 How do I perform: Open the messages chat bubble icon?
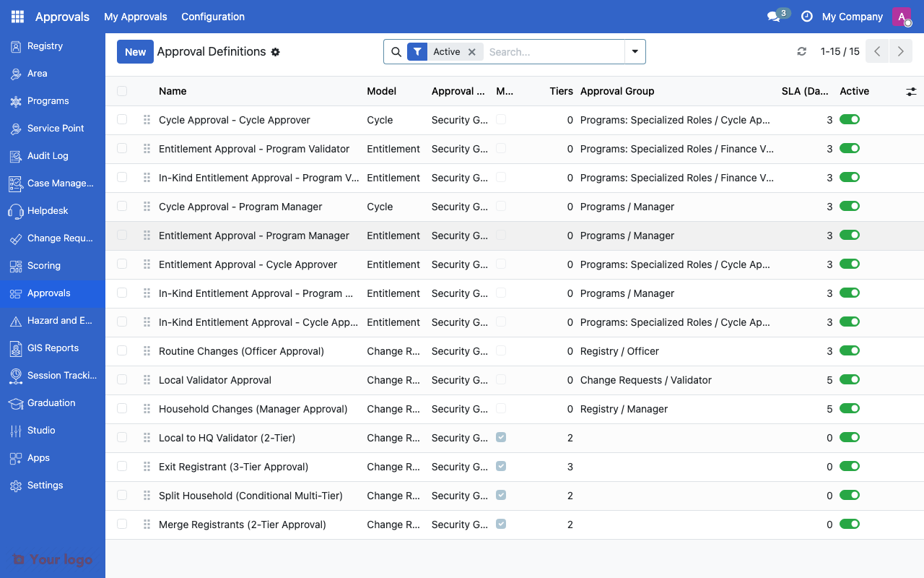pos(774,17)
